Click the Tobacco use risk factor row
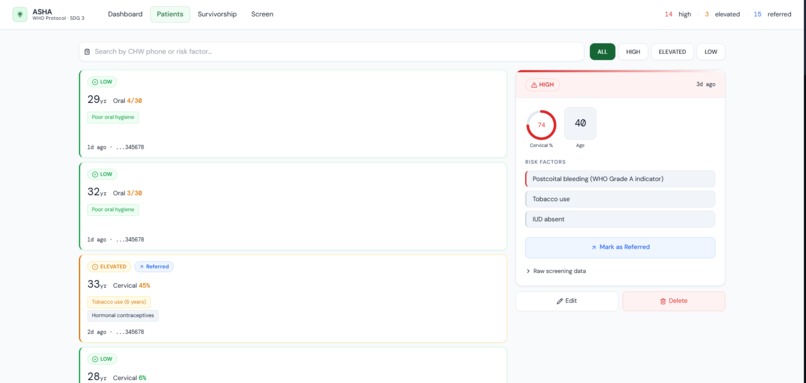 point(620,199)
